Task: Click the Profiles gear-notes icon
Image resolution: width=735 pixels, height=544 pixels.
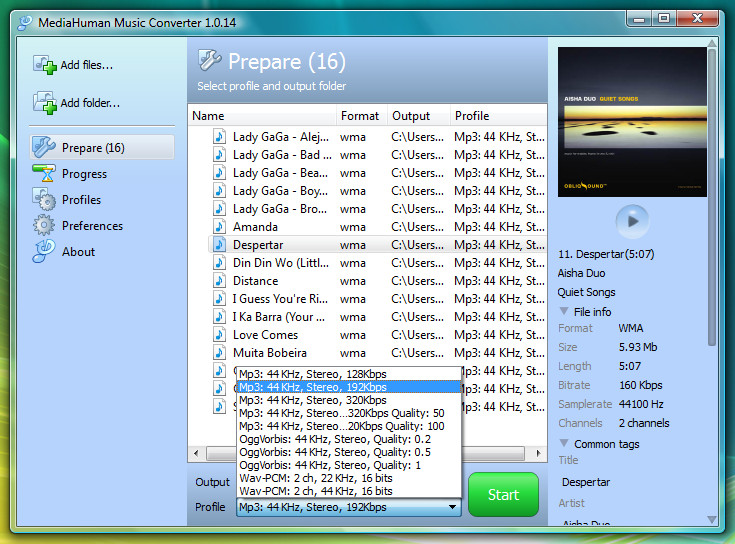Action: coord(45,199)
